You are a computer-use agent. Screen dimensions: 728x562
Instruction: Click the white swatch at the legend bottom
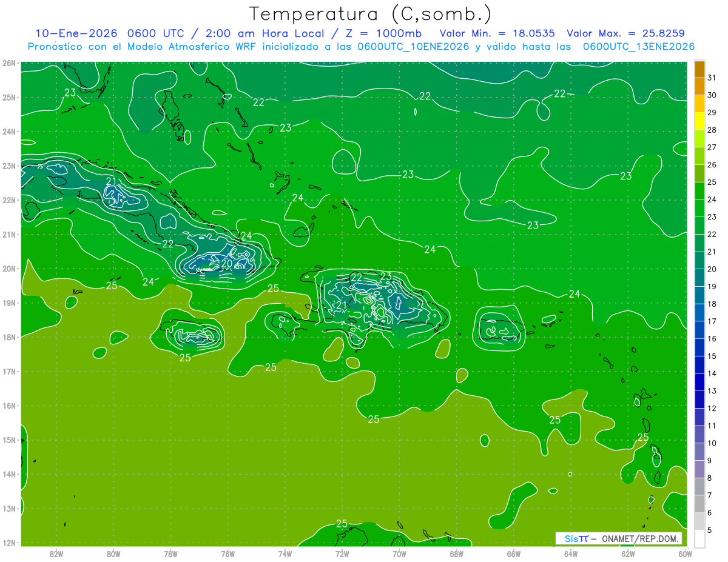tap(699, 539)
